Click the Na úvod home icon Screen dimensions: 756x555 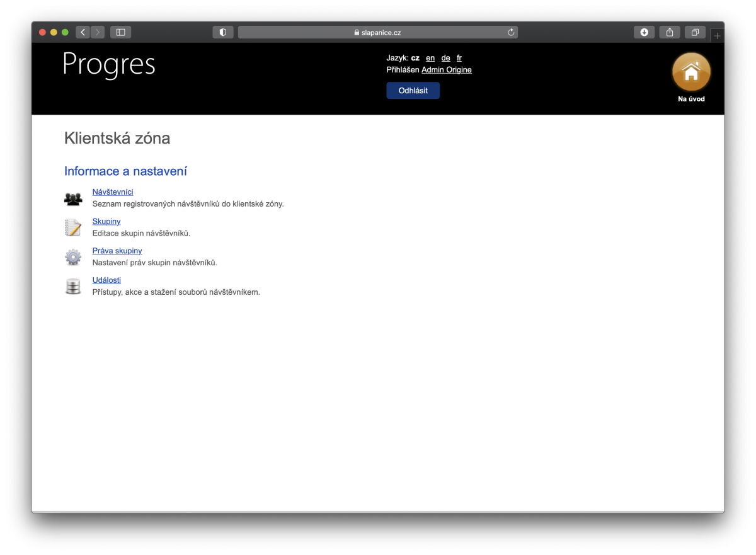click(691, 71)
